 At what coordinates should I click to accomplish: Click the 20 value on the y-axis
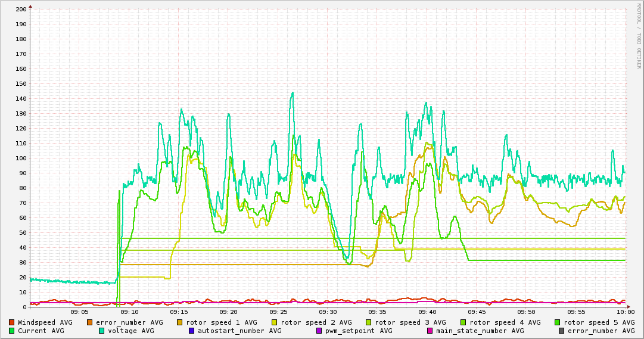pyautogui.click(x=23, y=278)
